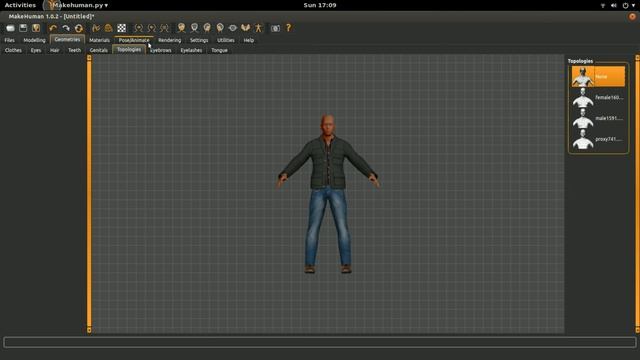Click the Reset model circular arrows icon
Viewport: 640px width, 360px height.
(x=79, y=28)
